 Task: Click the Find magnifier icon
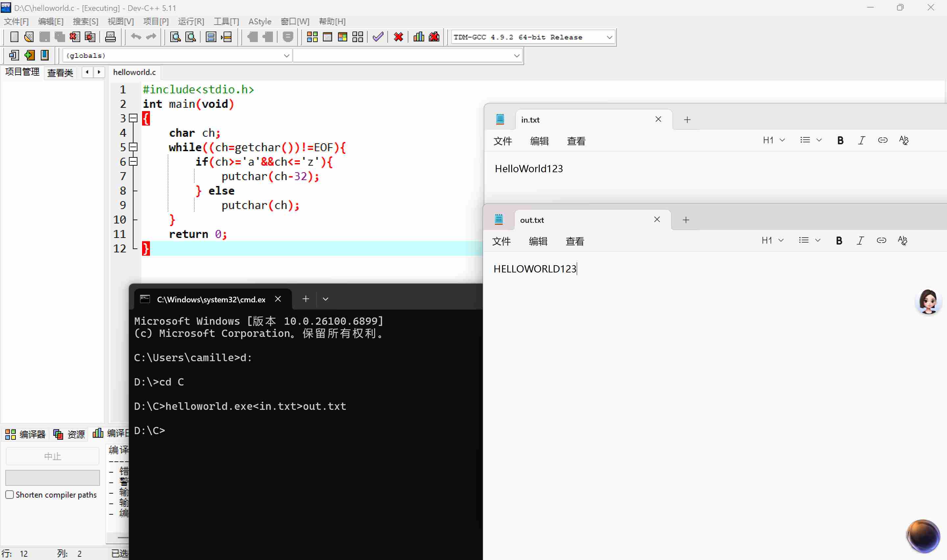(175, 37)
